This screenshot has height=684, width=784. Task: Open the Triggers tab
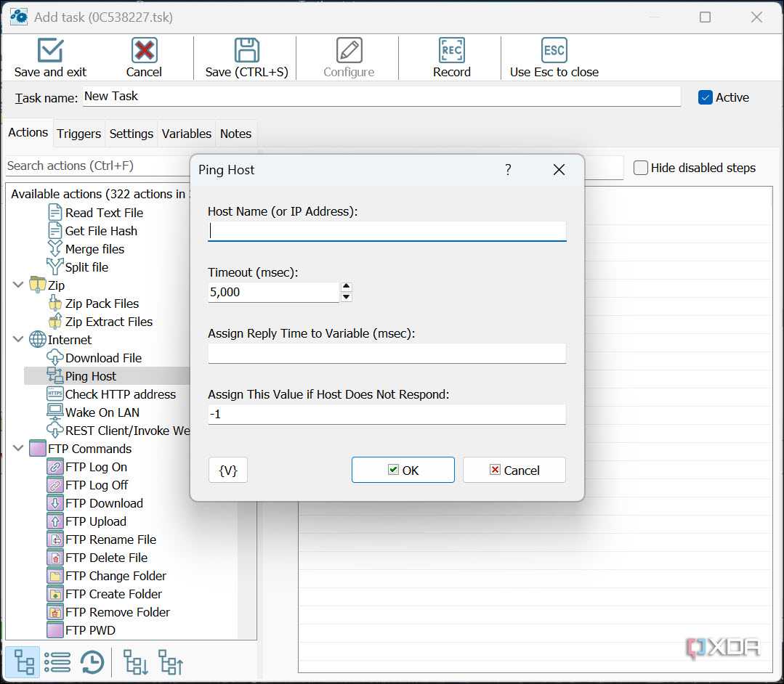79,134
